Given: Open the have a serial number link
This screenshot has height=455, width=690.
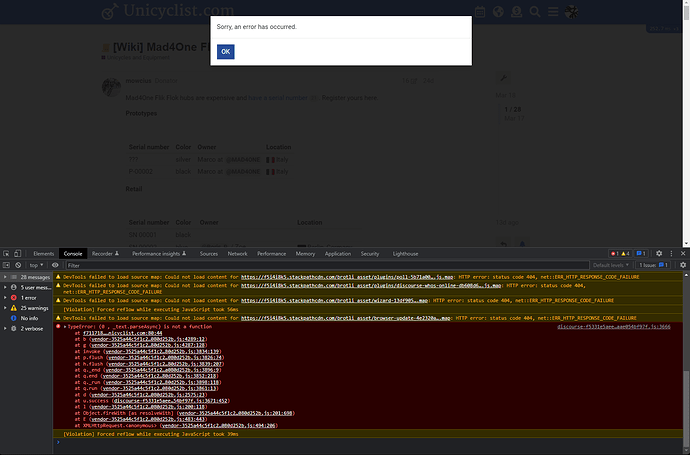Looking at the screenshot, I should click(278, 98).
